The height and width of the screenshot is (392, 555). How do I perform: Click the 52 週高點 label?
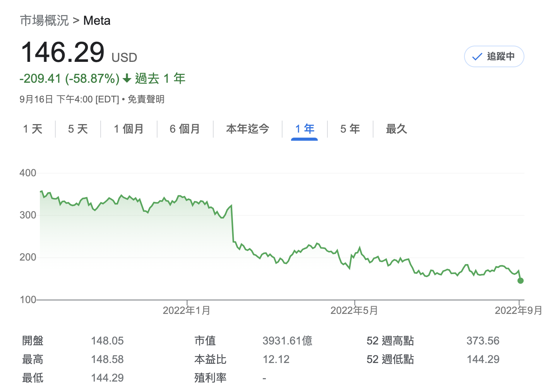pyautogui.click(x=390, y=341)
